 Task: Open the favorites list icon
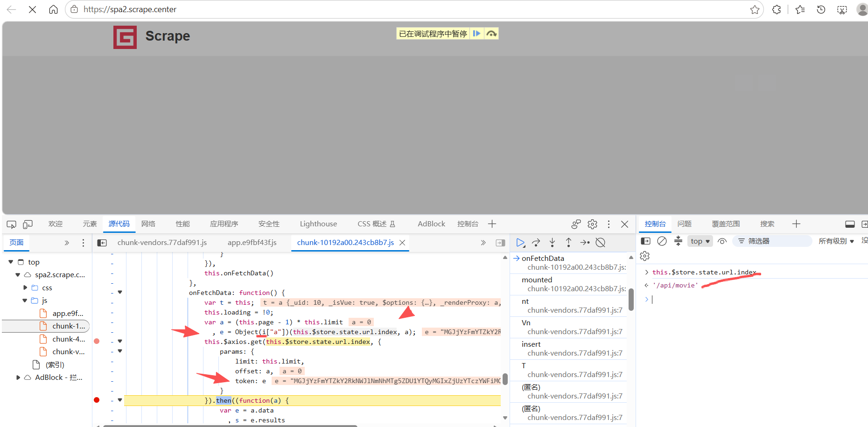800,9
